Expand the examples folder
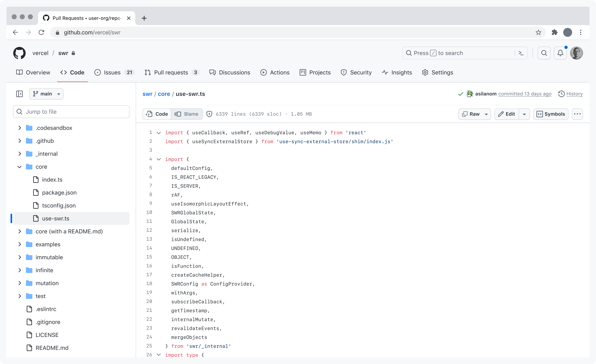 (x=20, y=244)
